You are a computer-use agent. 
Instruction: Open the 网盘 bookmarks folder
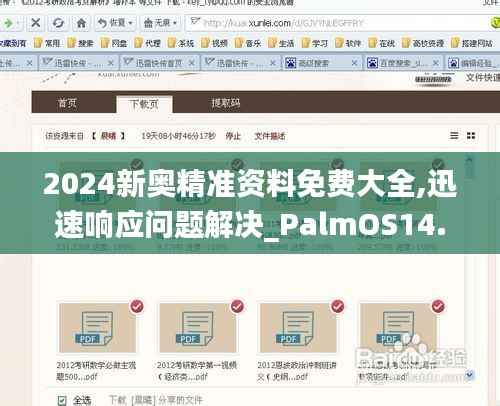(x=114, y=43)
